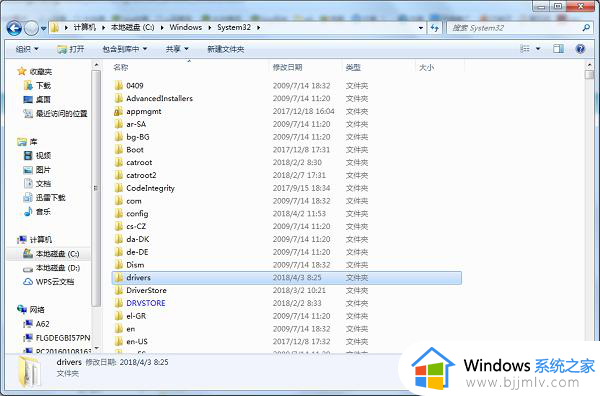600x396 pixels.
Task: Click the file list vertical scrollbar thumb
Action: tap(589, 74)
